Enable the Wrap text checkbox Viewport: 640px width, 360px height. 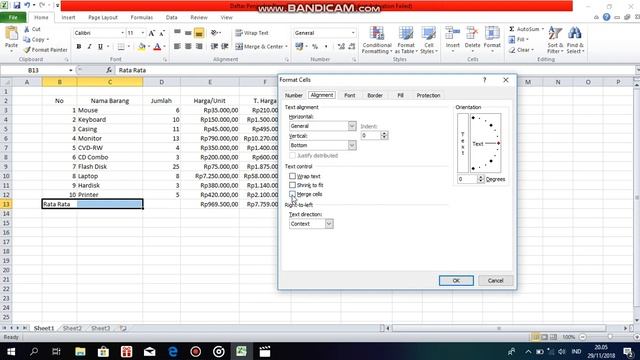click(x=292, y=176)
